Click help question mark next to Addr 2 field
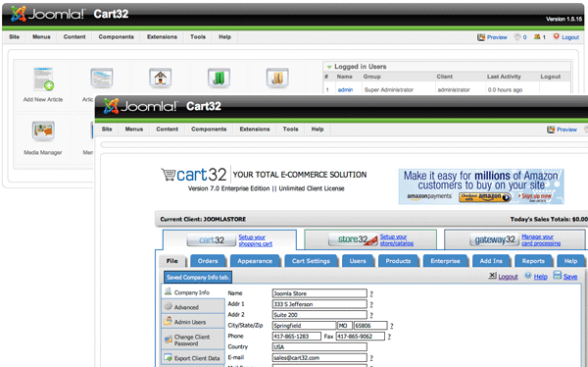 (x=371, y=316)
